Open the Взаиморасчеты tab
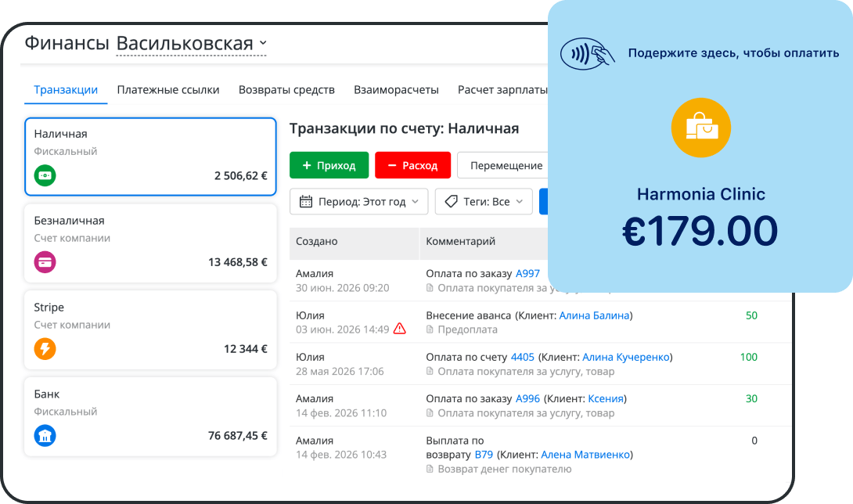 (396, 90)
